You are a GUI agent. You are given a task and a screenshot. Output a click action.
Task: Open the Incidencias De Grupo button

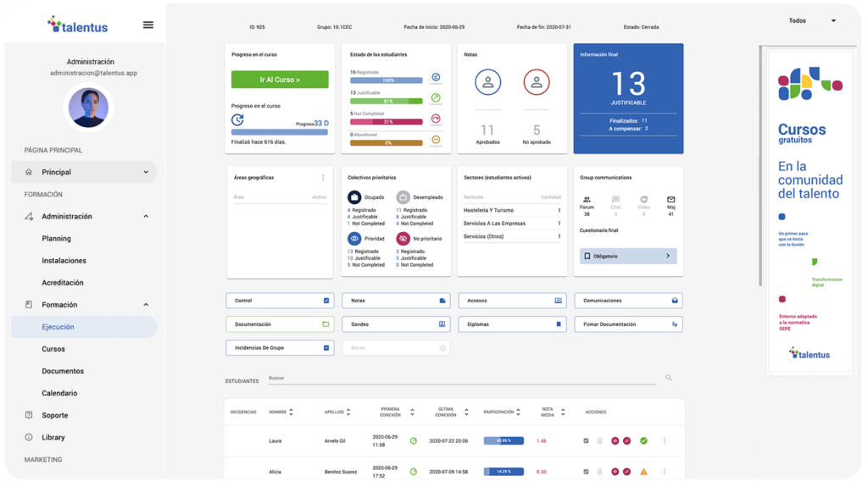tap(280, 348)
